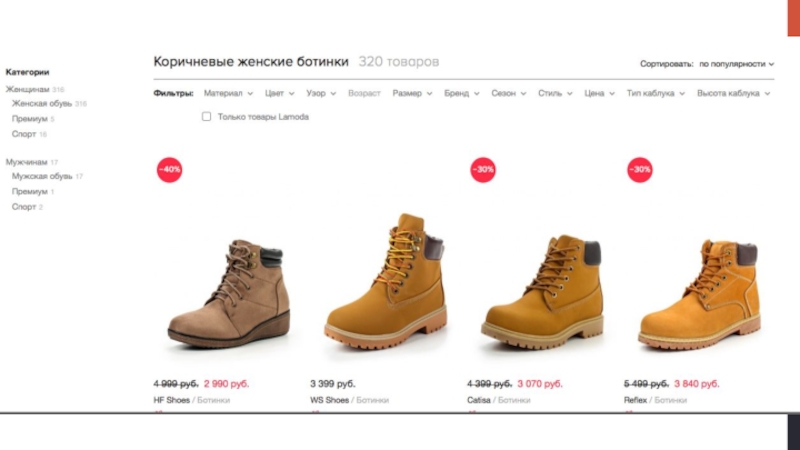
Task: Enable Только товары Lamoda checkbox
Action: 206,117
